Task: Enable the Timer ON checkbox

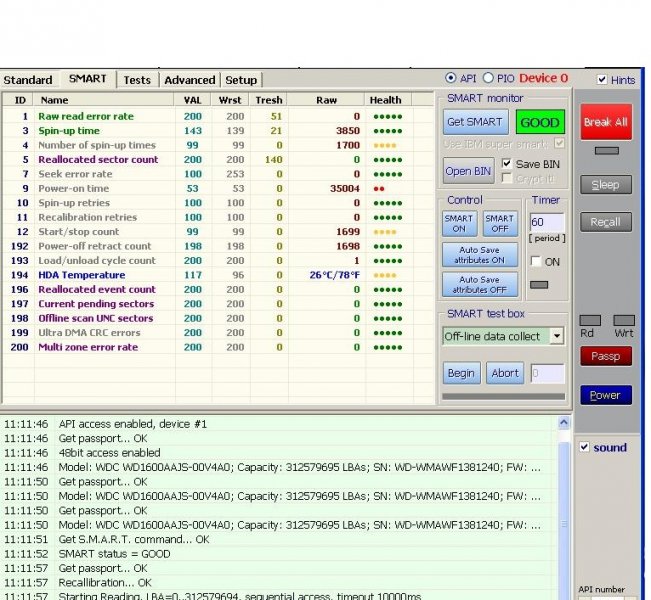Action: (537, 261)
